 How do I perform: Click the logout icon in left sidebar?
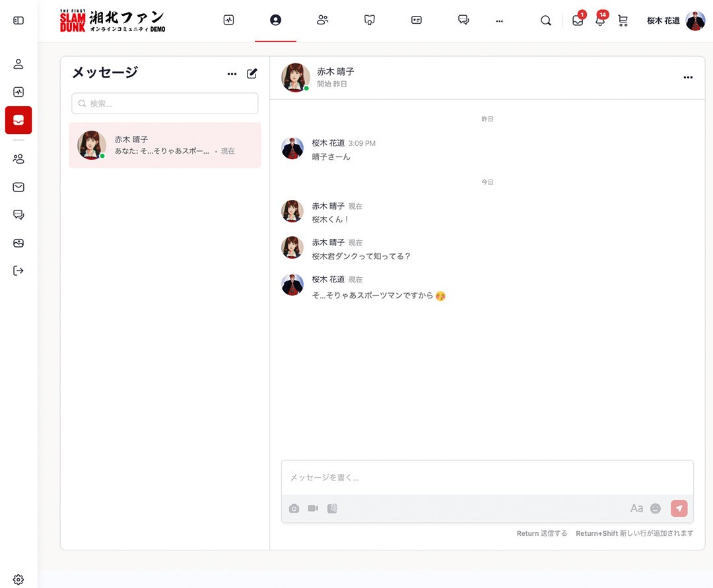coord(18,271)
